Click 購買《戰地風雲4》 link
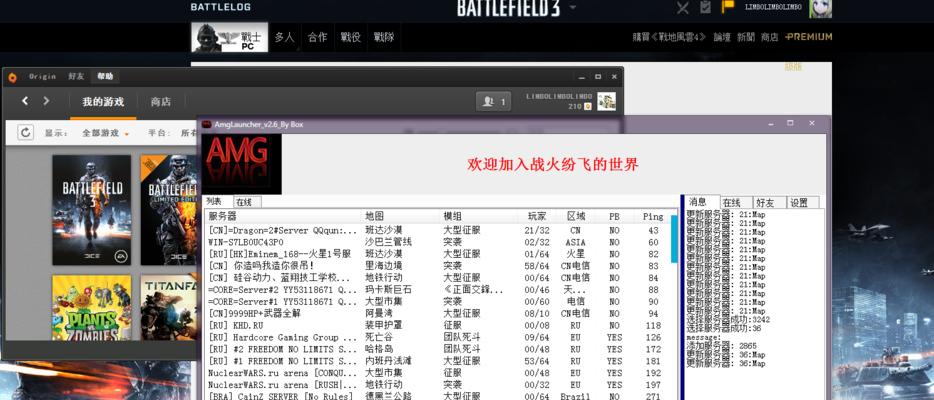The width and height of the screenshot is (934, 400). coord(670,37)
